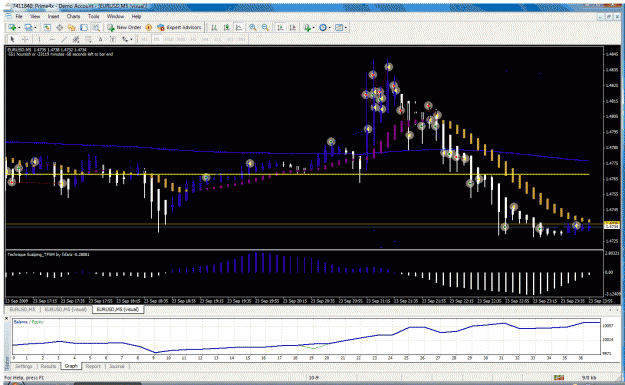Click the Arrows objects tool icon

[125, 39]
